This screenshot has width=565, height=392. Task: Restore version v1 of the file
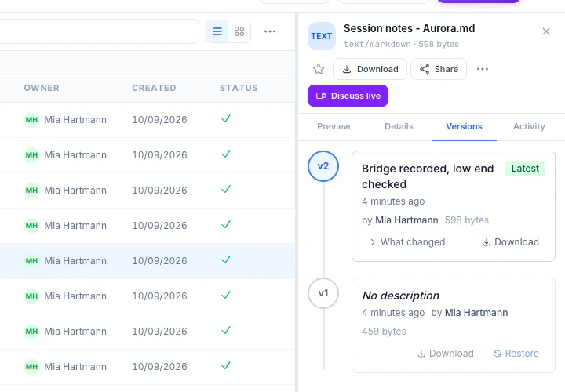tap(516, 354)
